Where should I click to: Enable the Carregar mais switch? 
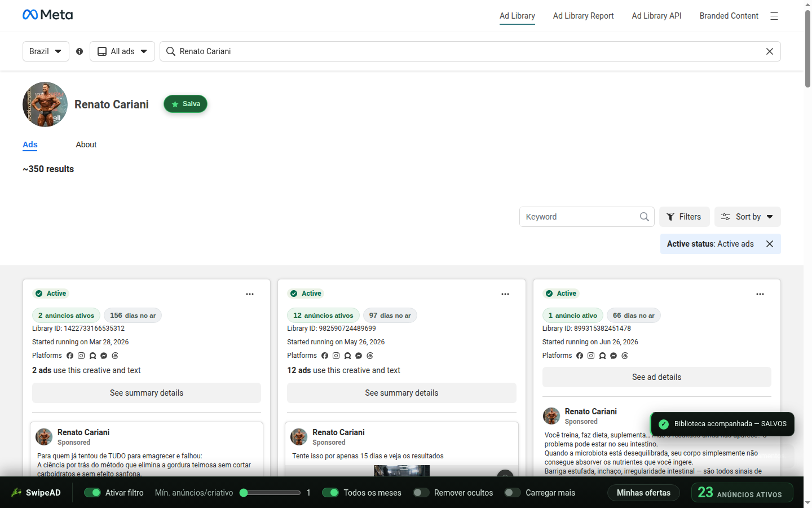tap(513, 493)
